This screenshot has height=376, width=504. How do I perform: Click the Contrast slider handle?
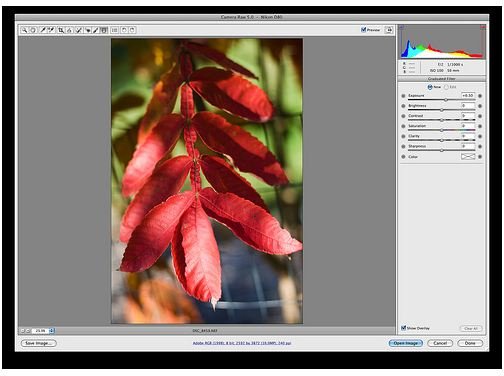tap(442, 120)
